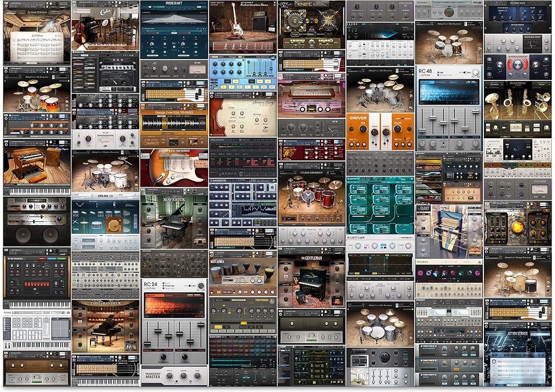Select Small Hall mode in RC 24
555x392 pixels.
(170, 286)
